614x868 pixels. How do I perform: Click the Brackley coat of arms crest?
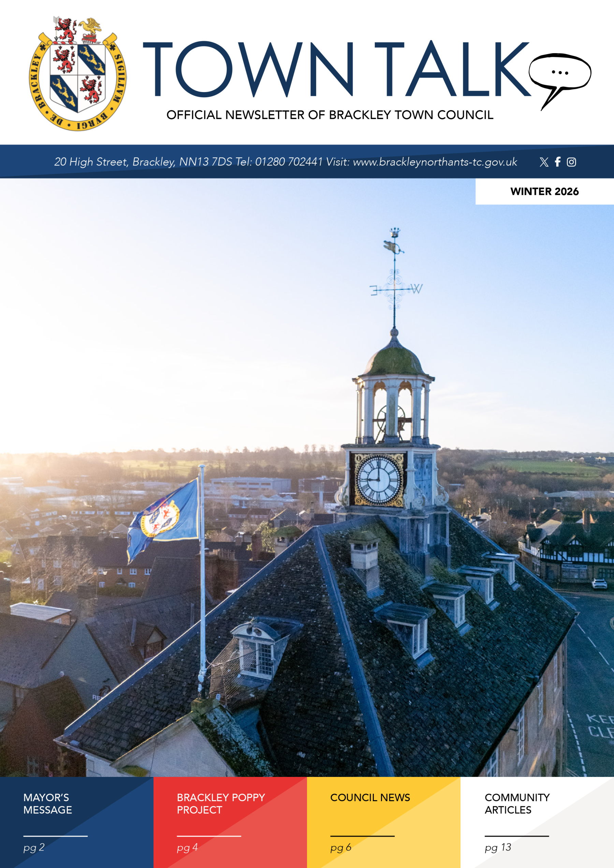click(x=78, y=74)
